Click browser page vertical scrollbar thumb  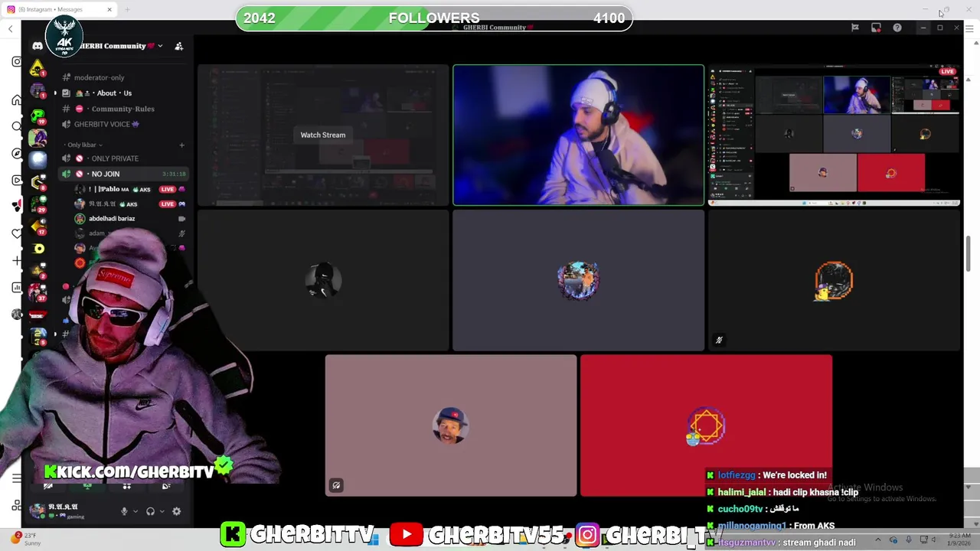tap(969, 253)
